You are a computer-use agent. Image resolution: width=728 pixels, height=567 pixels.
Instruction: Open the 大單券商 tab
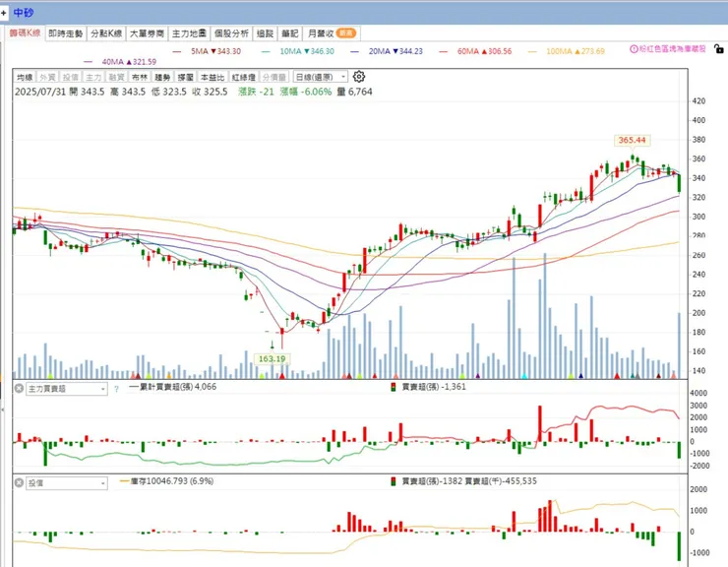(x=147, y=33)
